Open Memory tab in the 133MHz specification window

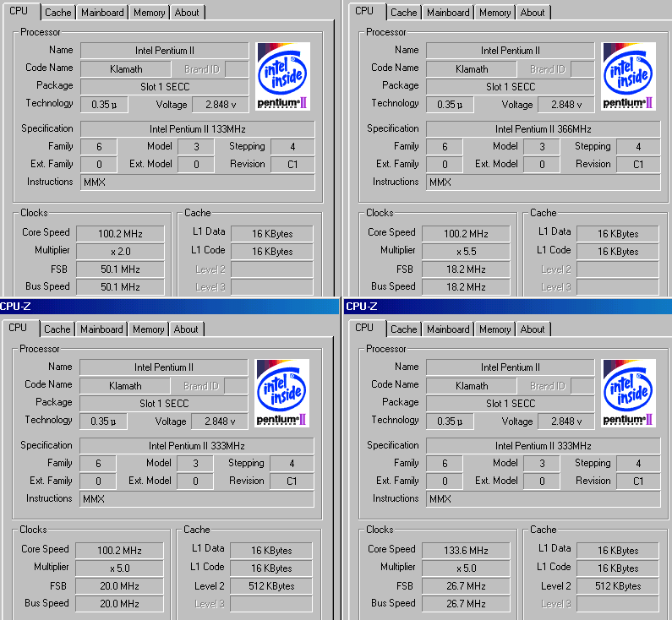[149, 13]
